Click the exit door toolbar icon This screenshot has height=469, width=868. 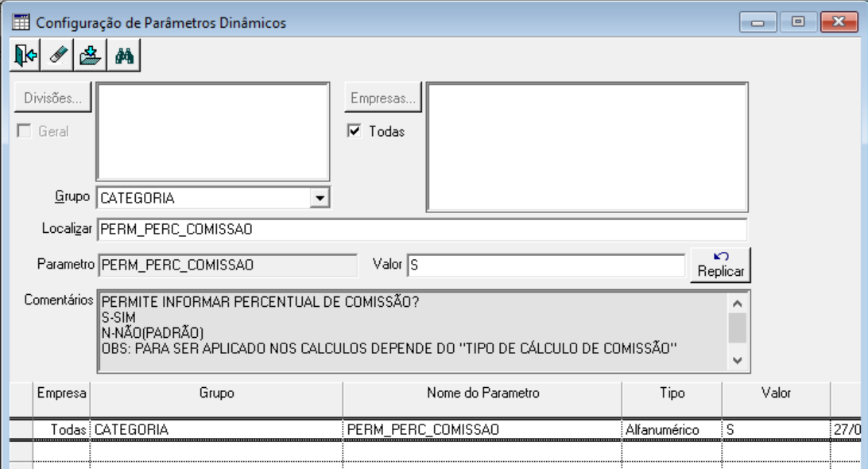coord(25,56)
